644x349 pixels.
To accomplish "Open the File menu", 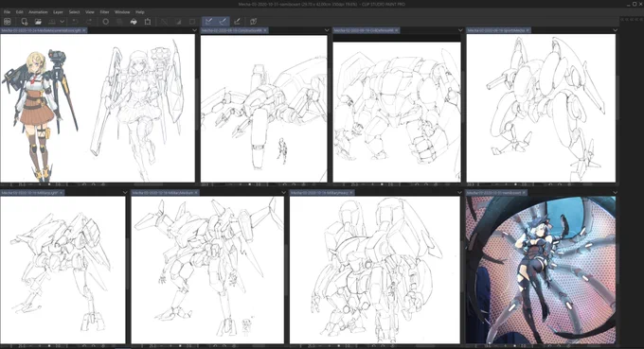I will click(x=7, y=12).
